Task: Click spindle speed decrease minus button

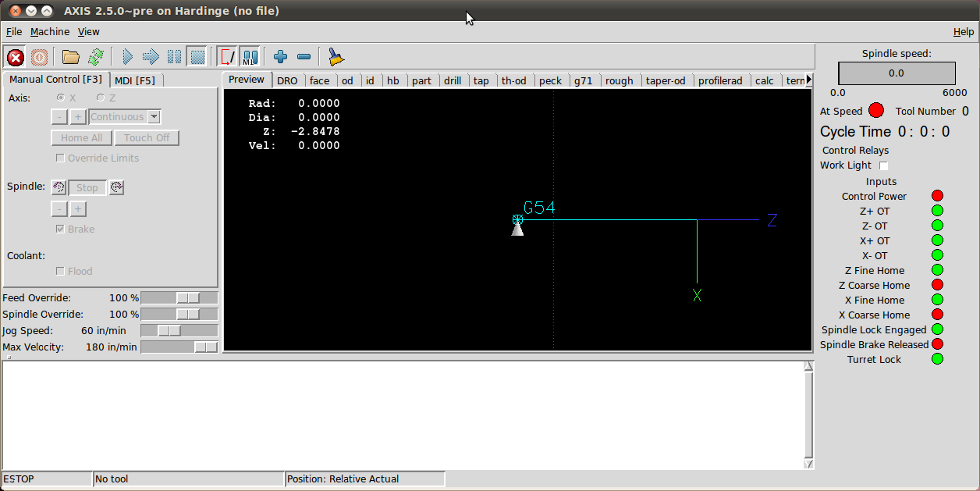Action: pos(59,208)
